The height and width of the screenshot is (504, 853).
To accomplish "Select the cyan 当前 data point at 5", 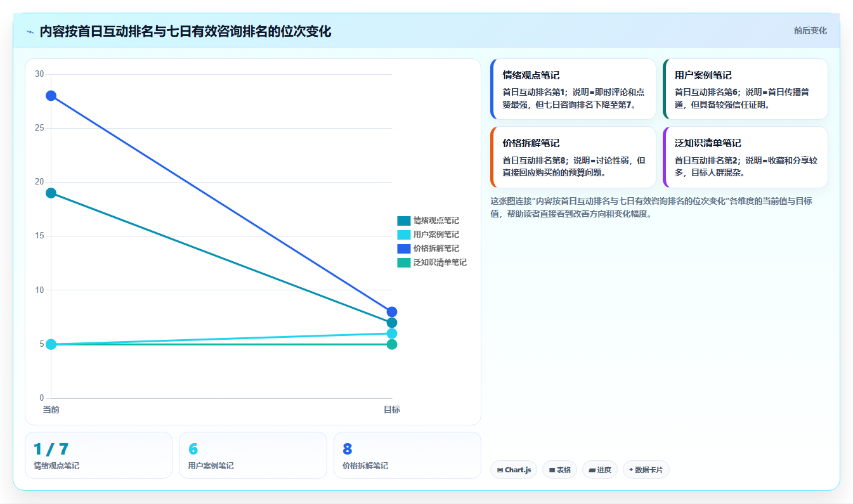I will pyautogui.click(x=51, y=344).
